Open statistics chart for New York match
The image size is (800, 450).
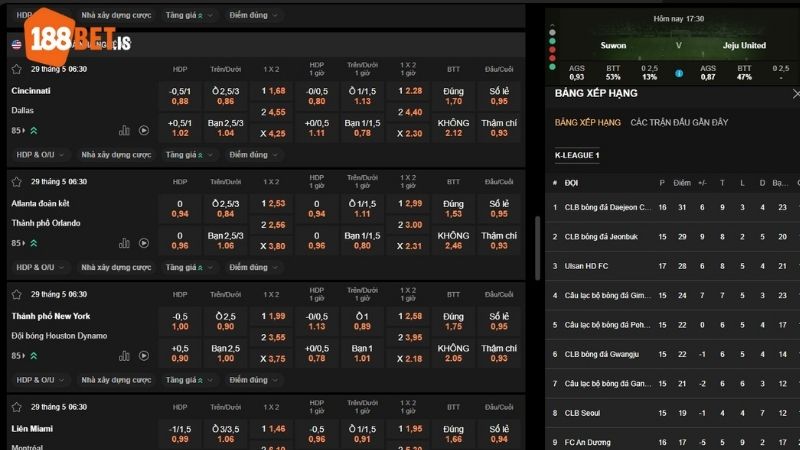point(124,356)
